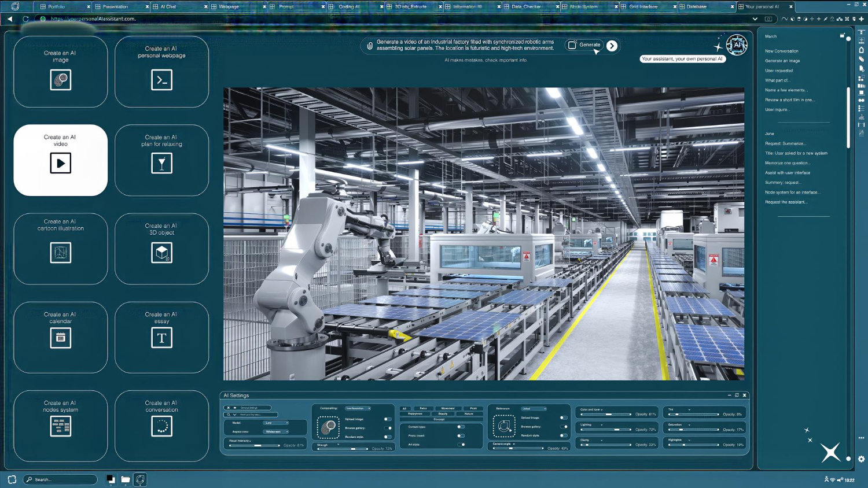Open the Create an AI personal webpage terminal icon
The height and width of the screenshot is (488, 868).
pyautogui.click(x=161, y=79)
